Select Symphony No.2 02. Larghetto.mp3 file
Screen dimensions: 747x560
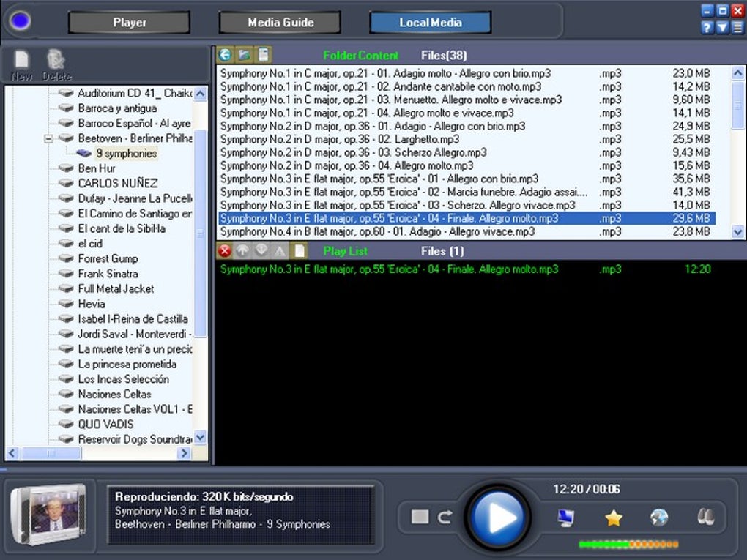tap(467, 139)
